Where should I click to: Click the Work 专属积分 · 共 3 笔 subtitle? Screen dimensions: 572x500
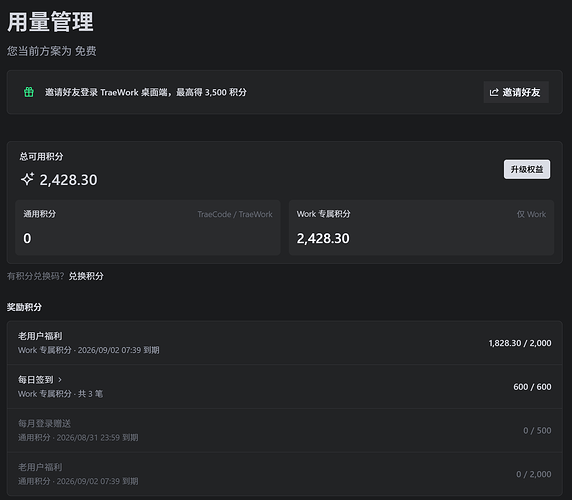[61, 394]
